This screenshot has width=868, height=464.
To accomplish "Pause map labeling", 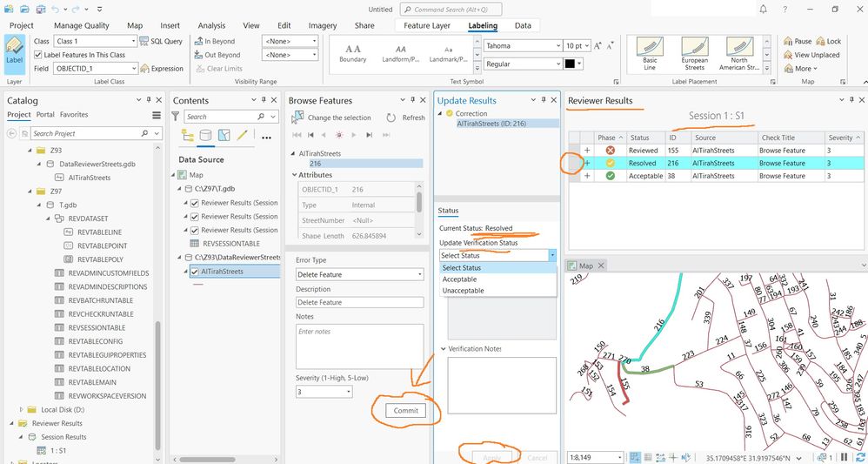I will click(x=798, y=41).
